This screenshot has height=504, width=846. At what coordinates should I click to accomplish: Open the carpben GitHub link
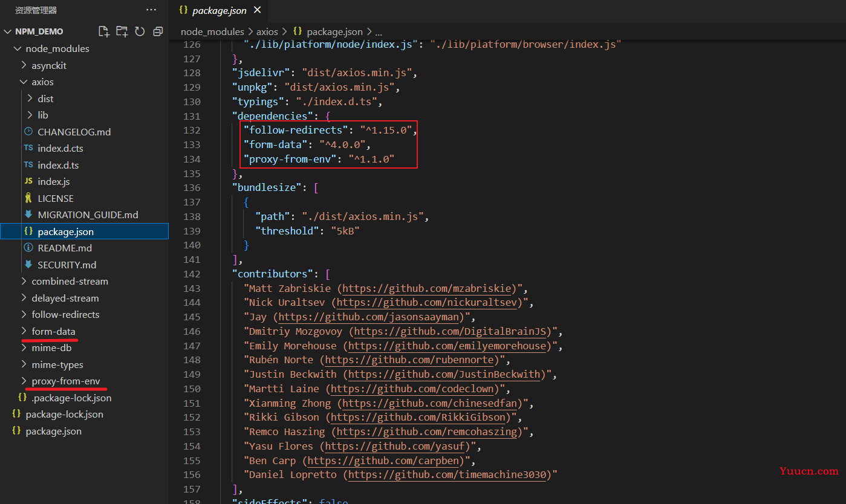pyautogui.click(x=383, y=461)
